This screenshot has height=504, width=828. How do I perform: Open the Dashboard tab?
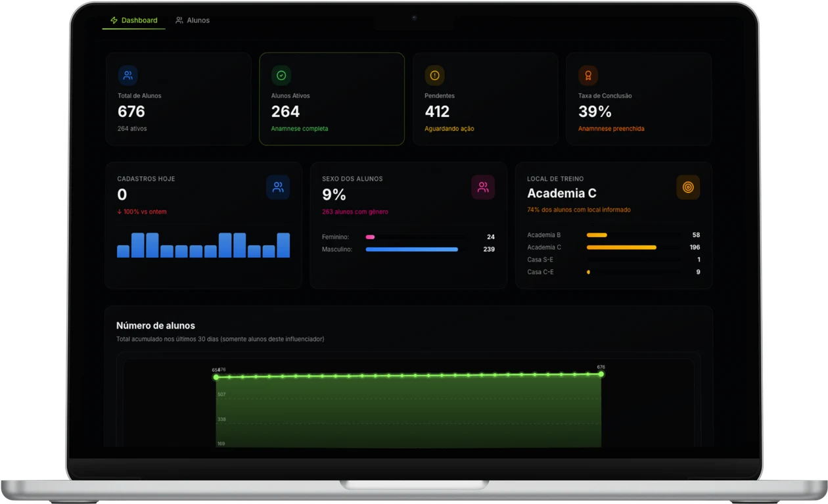(x=134, y=20)
